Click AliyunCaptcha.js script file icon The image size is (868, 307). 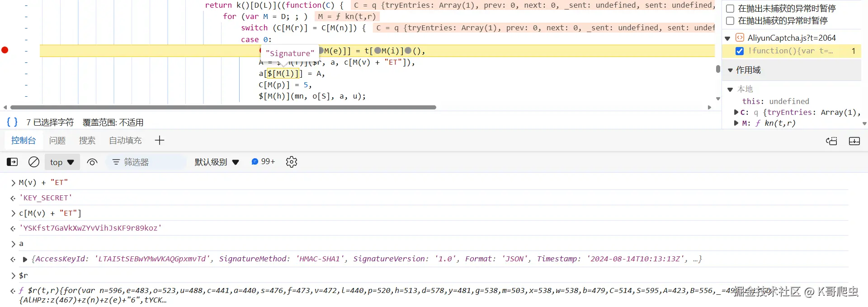pyautogui.click(x=740, y=38)
